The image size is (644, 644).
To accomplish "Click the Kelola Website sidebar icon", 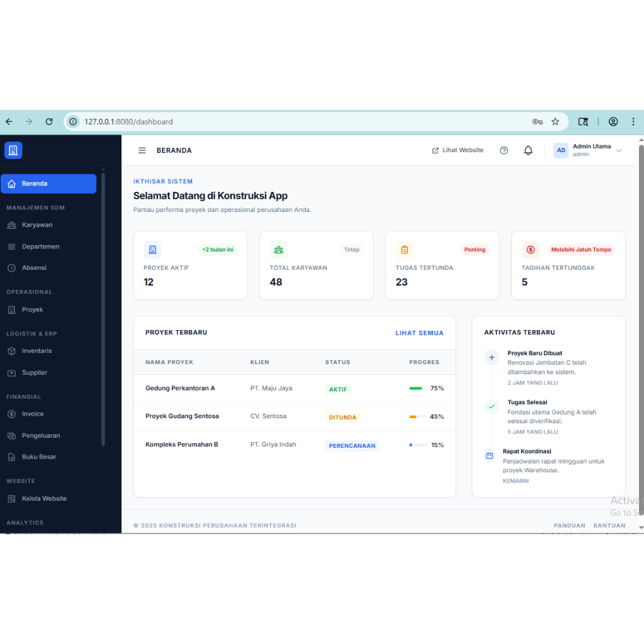I will coord(11,499).
